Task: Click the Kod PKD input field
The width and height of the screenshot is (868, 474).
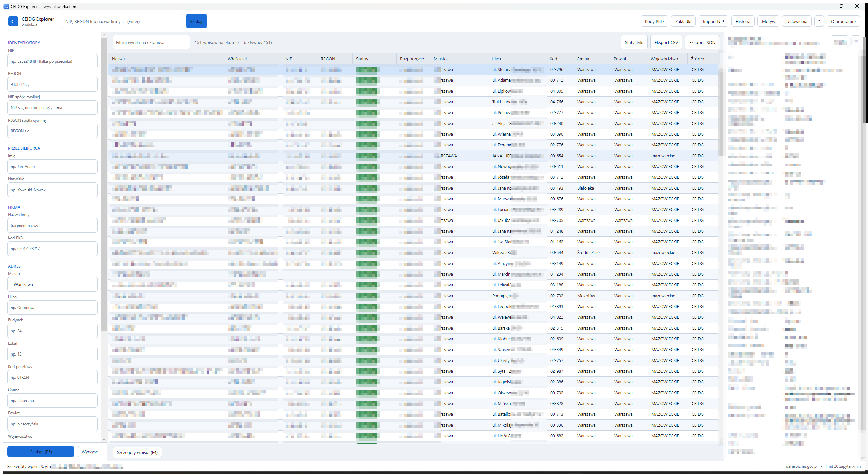Action: pos(53,249)
